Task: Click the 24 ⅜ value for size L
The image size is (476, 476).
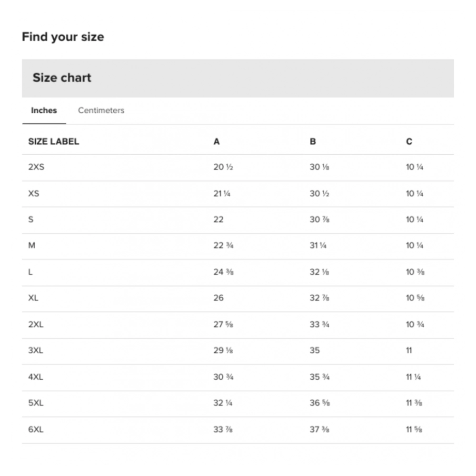Action: (x=223, y=272)
